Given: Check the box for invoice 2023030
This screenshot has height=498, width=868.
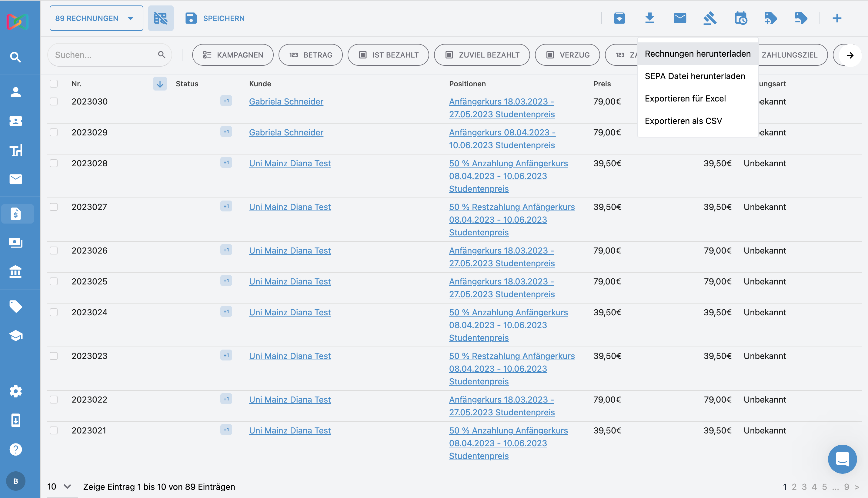Looking at the screenshot, I should click(x=54, y=101).
